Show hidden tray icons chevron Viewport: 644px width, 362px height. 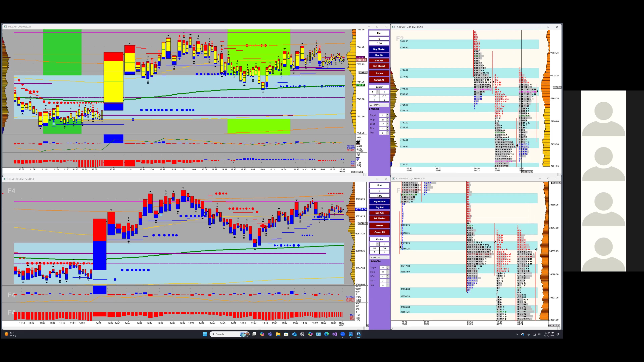[517, 334]
